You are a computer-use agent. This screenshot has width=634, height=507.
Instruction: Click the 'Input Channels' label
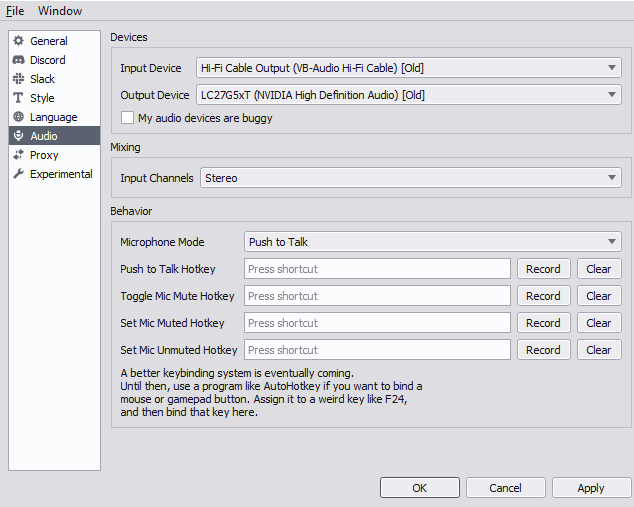click(x=157, y=178)
